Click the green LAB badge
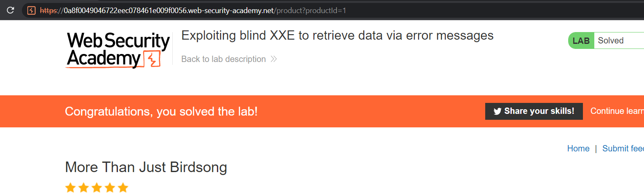 (581, 41)
